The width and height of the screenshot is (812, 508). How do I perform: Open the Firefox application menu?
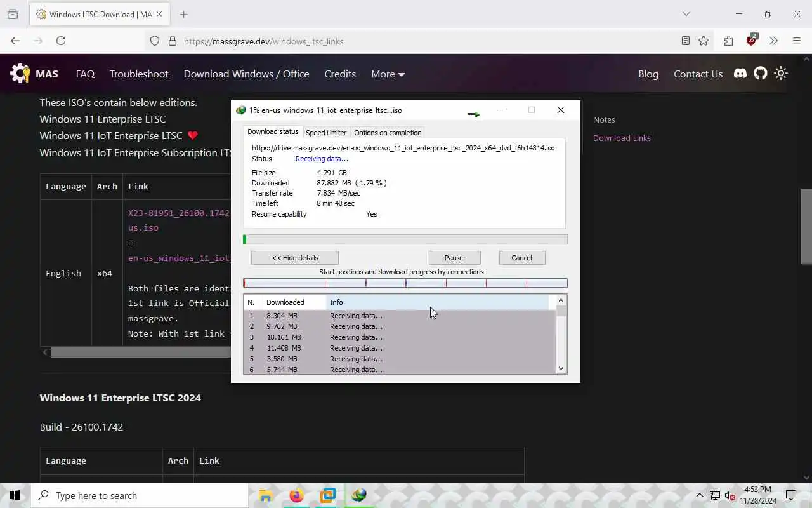[797, 41]
